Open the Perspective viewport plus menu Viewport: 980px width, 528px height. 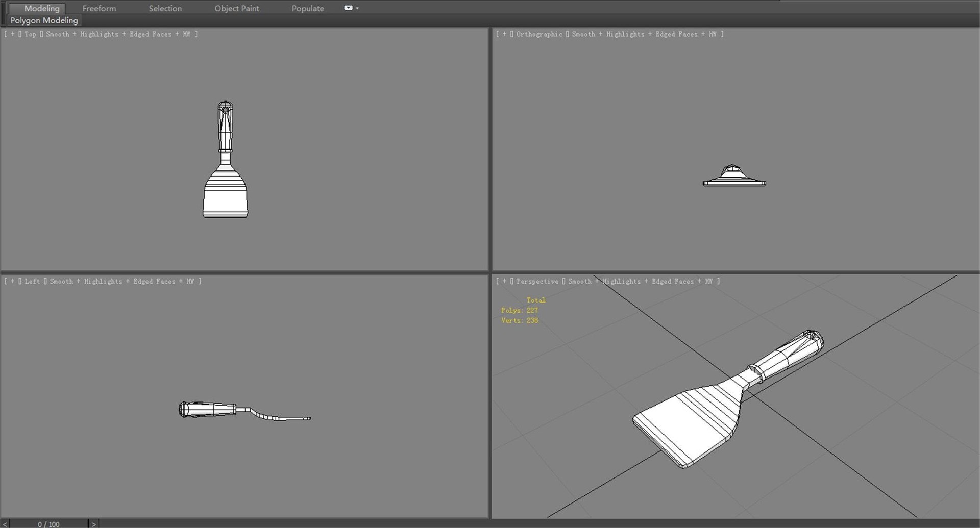pos(504,281)
